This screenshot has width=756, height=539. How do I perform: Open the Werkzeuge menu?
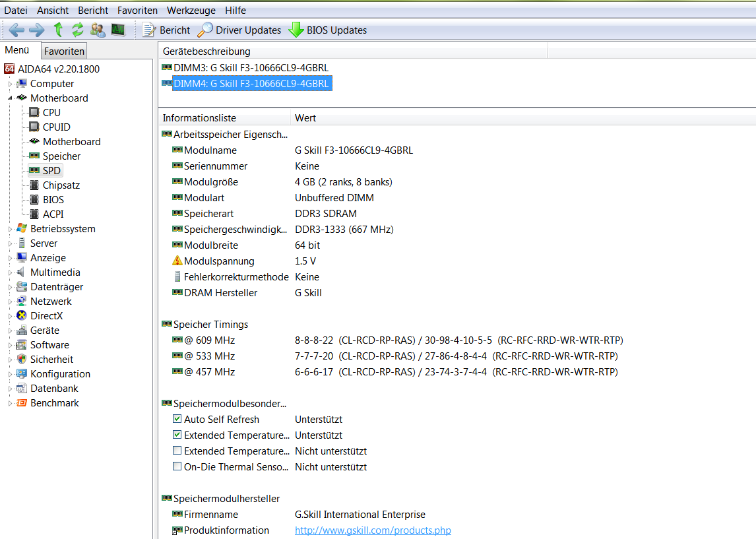(x=191, y=10)
